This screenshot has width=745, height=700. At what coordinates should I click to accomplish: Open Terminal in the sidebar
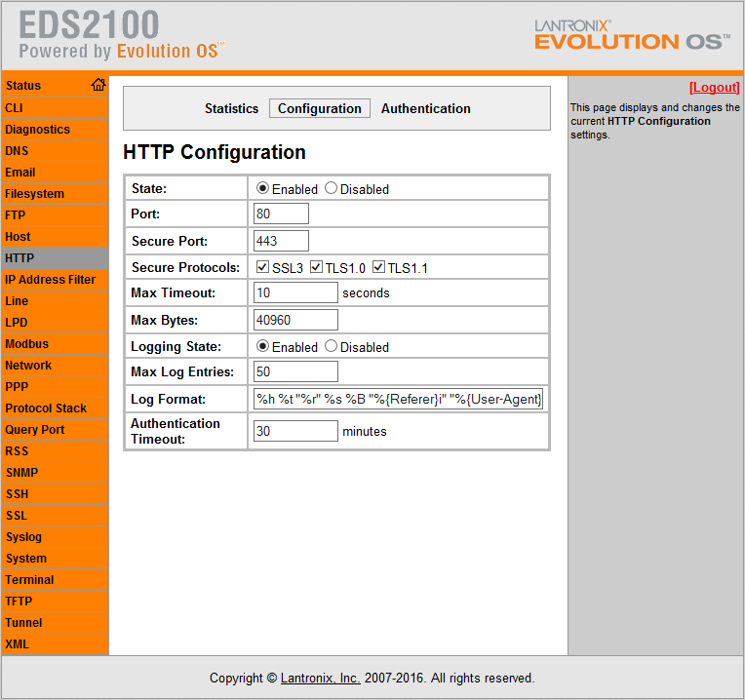click(56, 579)
